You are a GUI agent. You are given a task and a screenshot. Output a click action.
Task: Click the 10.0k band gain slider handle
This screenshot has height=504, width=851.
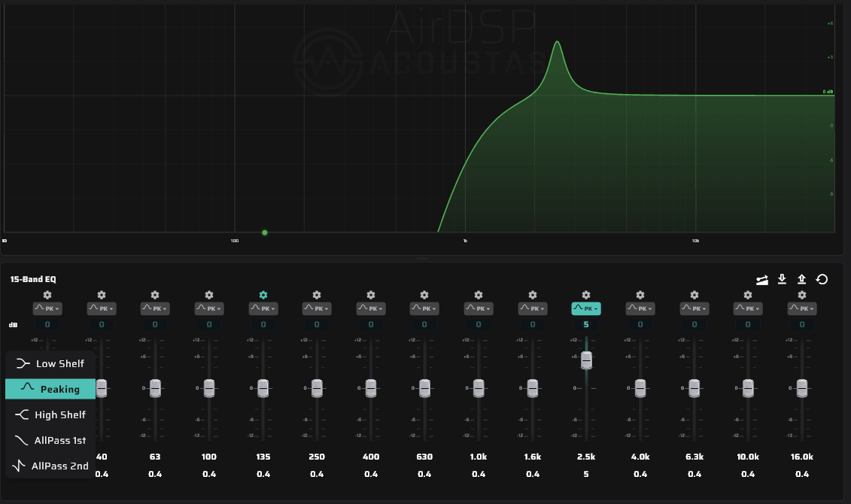point(748,388)
